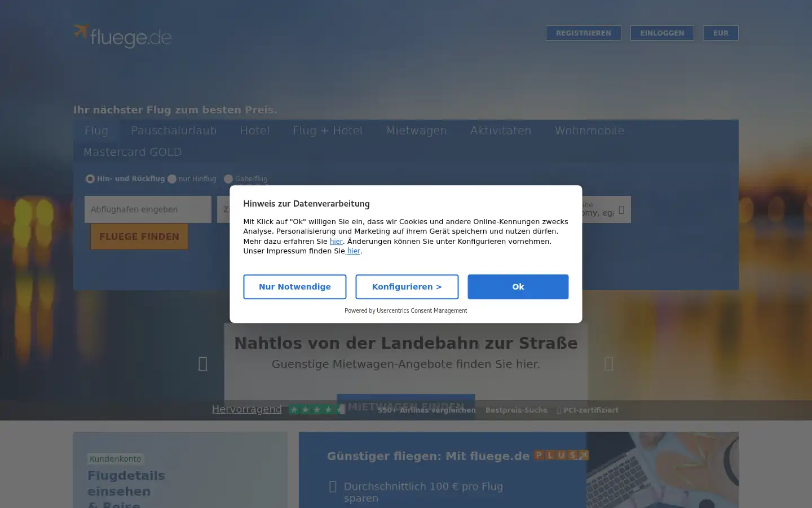This screenshot has width=812, height=508.
Task: Click the EINLOGGEN button
Action: point(662,33)
